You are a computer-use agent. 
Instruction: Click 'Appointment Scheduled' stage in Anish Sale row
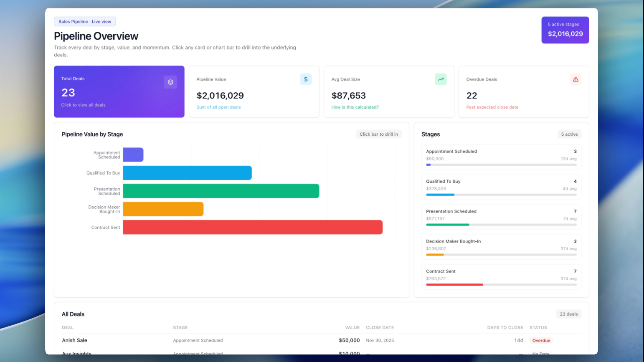(198, 341)
